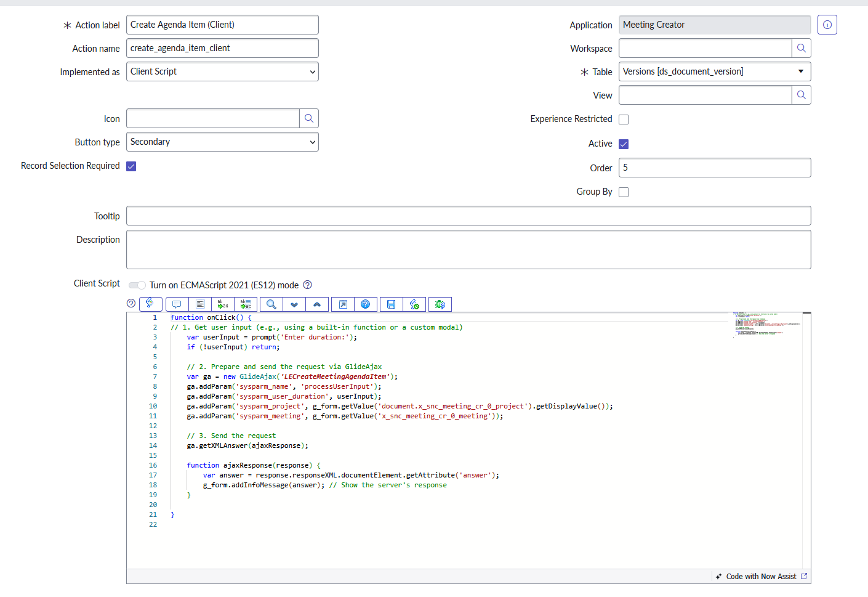Click line 'if (!userInput) return;'

pos(233,347)
